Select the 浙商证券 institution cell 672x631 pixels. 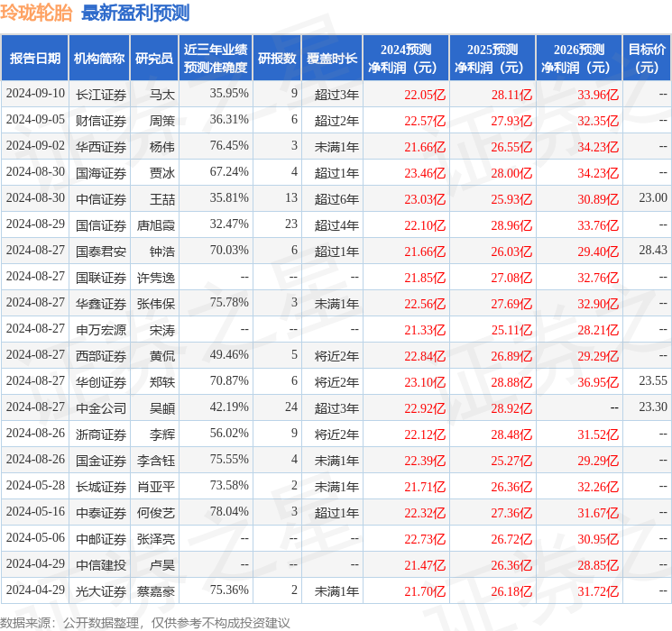pyautogui.click(x=101, y=434)
